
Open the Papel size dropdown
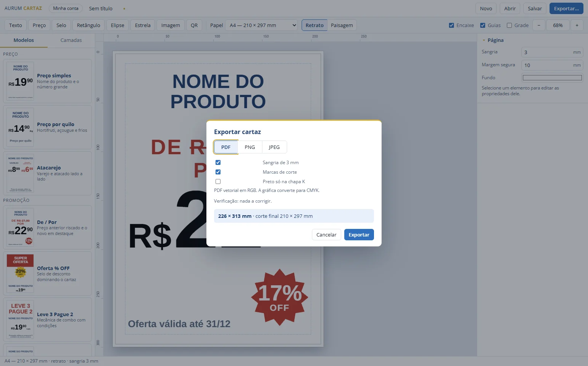(262, 25)
